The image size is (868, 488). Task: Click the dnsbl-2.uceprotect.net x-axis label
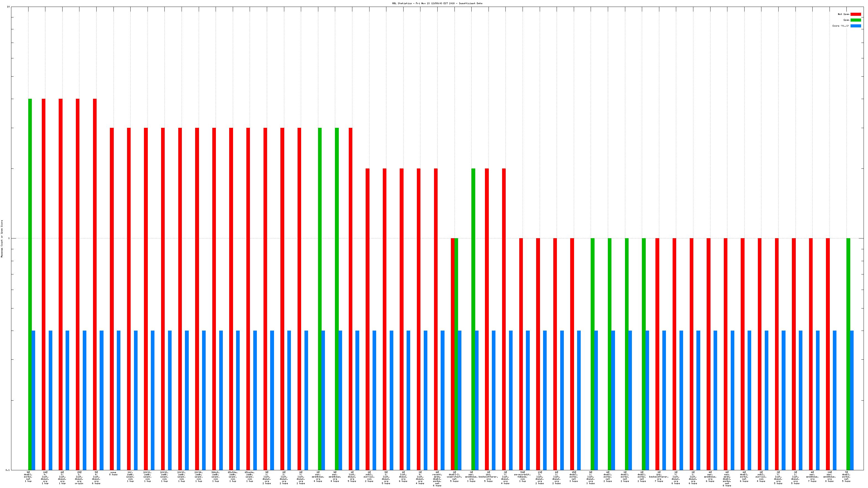454,477
